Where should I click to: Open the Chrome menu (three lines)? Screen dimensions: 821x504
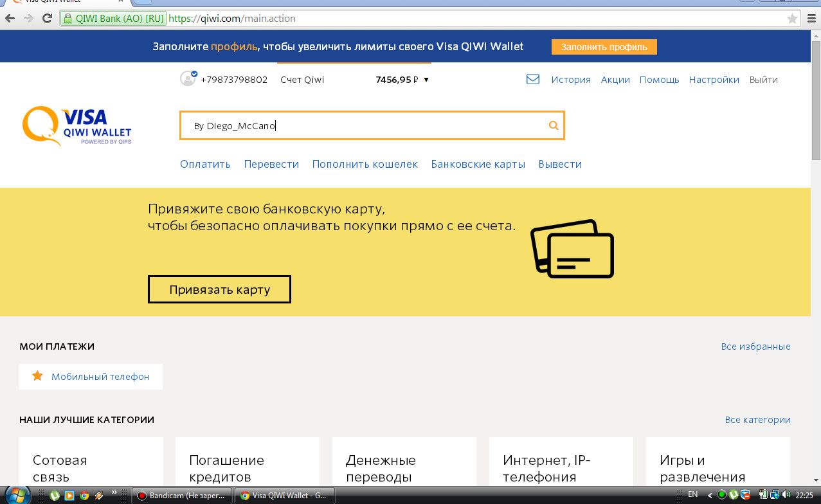[x=811, y=19]
